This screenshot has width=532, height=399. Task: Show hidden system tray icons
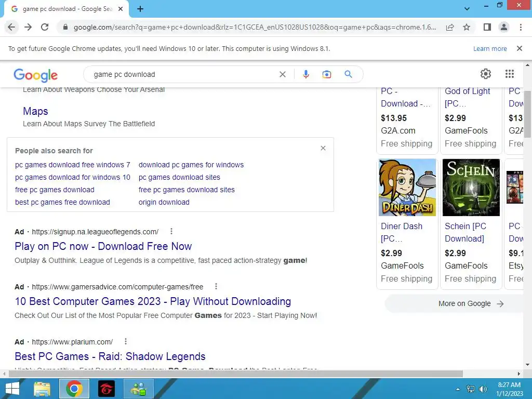[458, 389]
